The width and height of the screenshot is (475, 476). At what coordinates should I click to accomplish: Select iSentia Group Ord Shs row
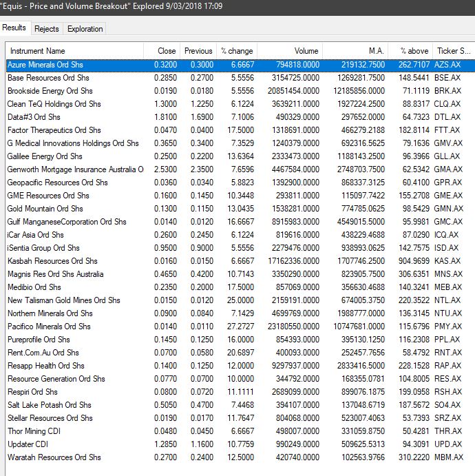pyautogui.click(x=240, y=248)
